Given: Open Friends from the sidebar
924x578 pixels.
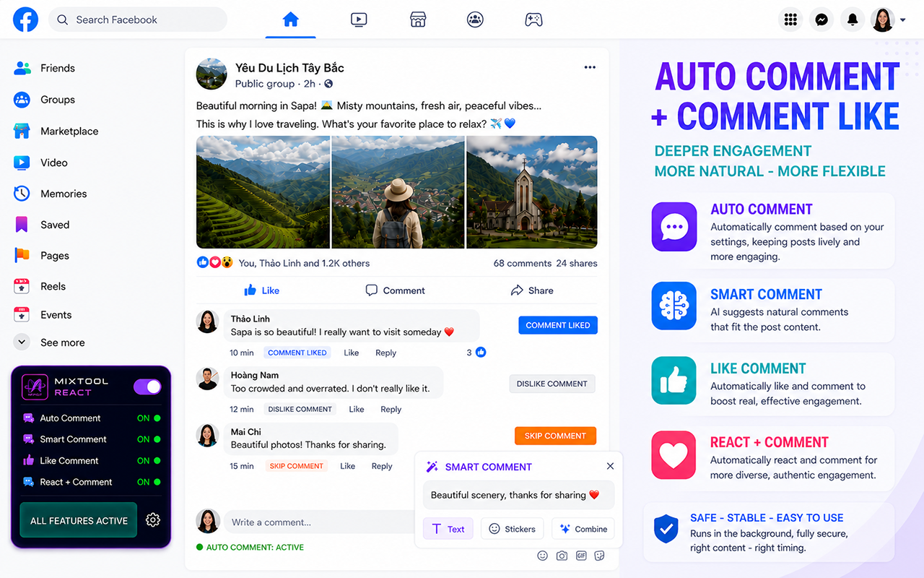Looking at the screenshot, I should click(45, 68).
